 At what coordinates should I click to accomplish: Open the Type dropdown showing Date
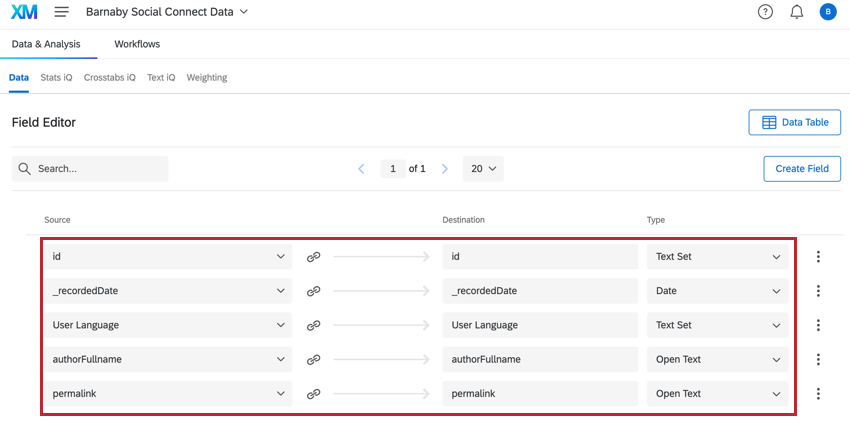(718, 291)
